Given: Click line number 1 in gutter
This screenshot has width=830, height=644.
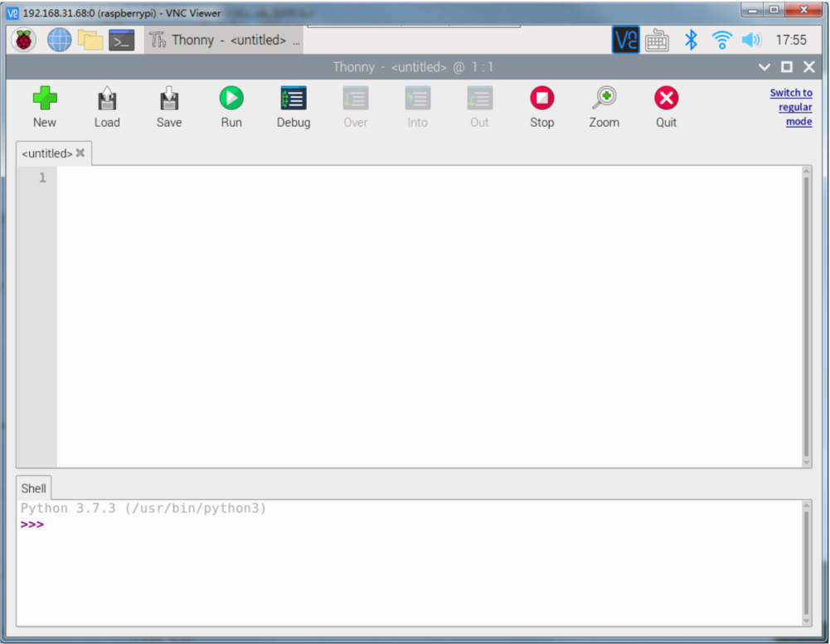Looking at the screenshot, I should 42,178.
